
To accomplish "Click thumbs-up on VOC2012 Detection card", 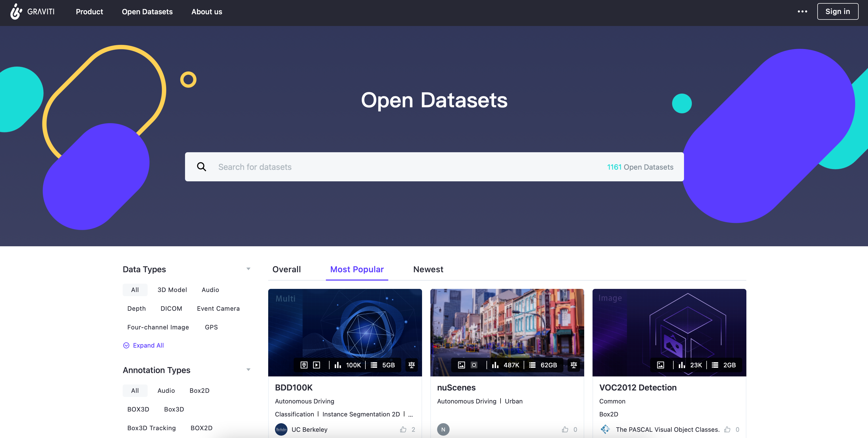I will (x=727, y=429).
